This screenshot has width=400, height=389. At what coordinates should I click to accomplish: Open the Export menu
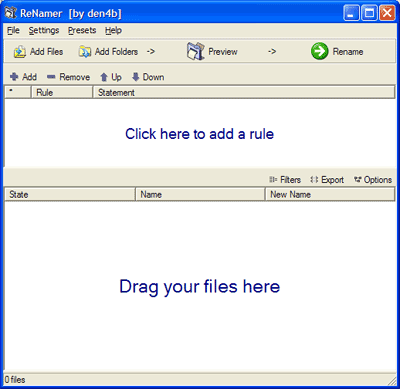click(x=327, y=180)
